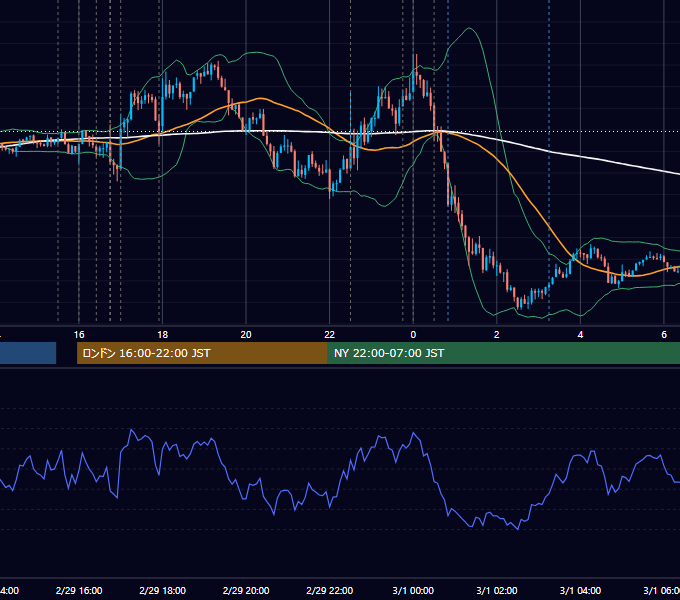Click hour label 22 below the price chart

click(x=330, y=335)
